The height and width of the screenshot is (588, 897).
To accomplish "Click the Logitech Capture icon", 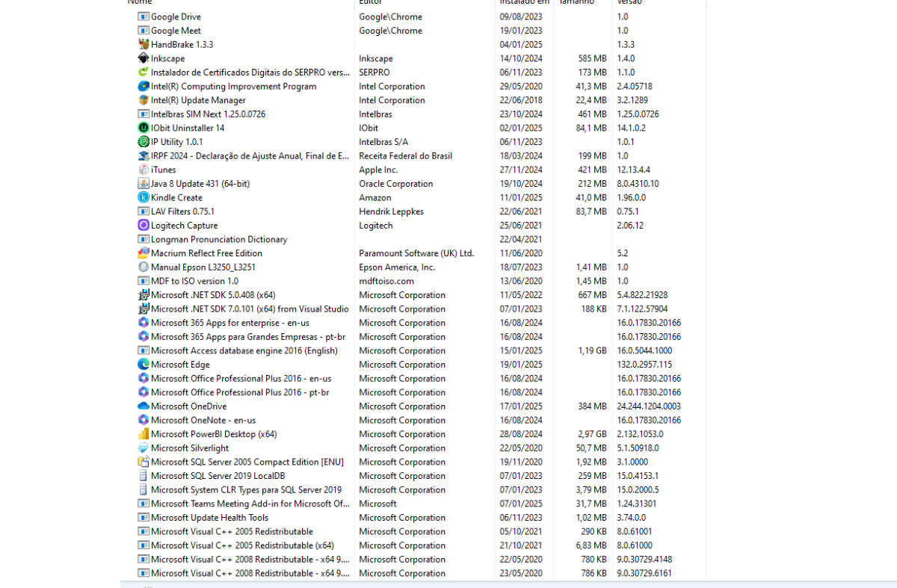I will click(144, 225).
